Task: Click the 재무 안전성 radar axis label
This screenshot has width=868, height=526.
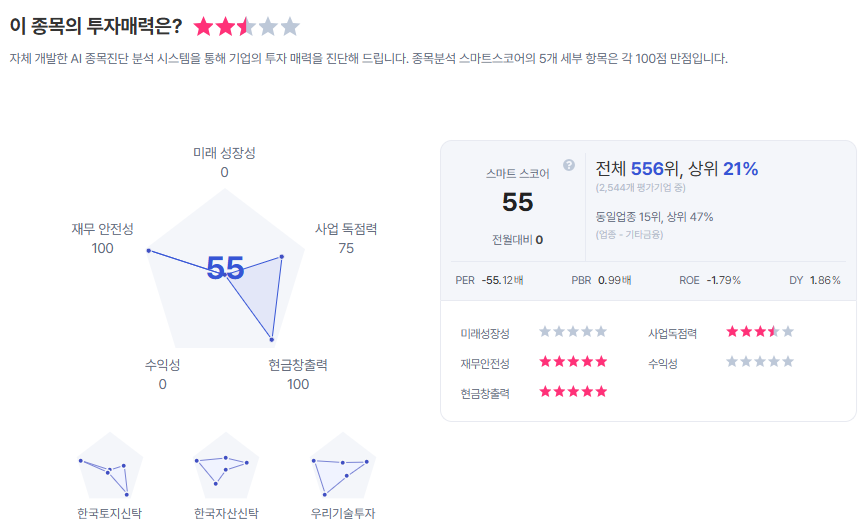Action: 102,229
